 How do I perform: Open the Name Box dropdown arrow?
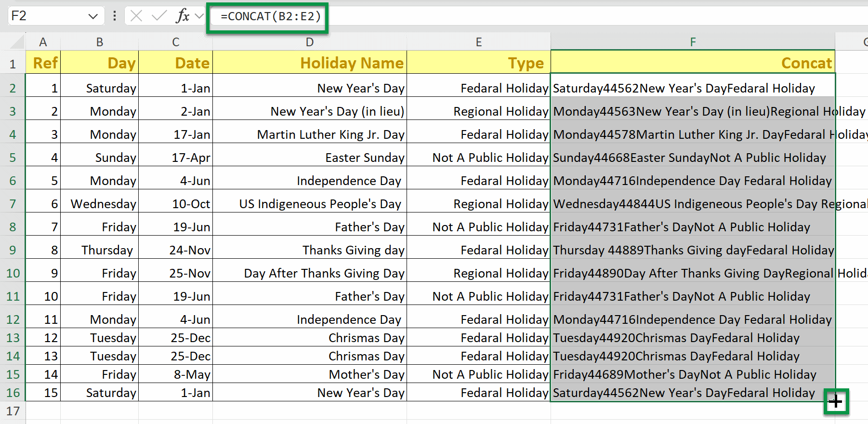click(93, 16)
